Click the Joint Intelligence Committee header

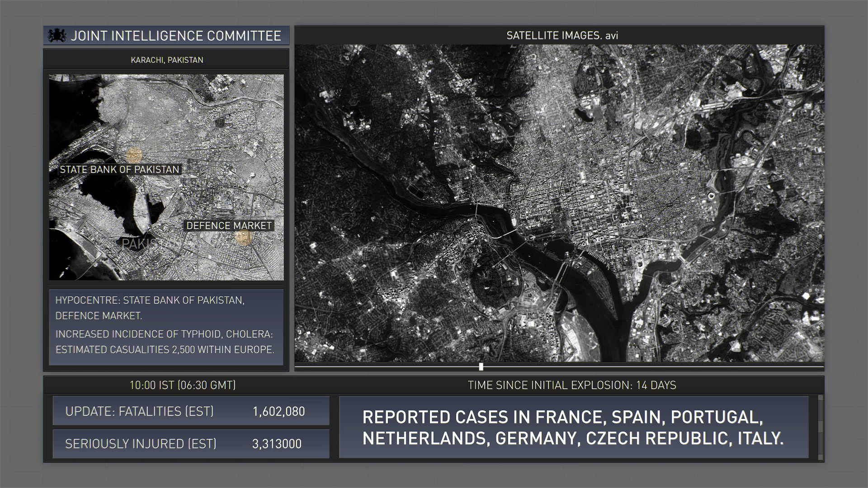click(166, 36)
